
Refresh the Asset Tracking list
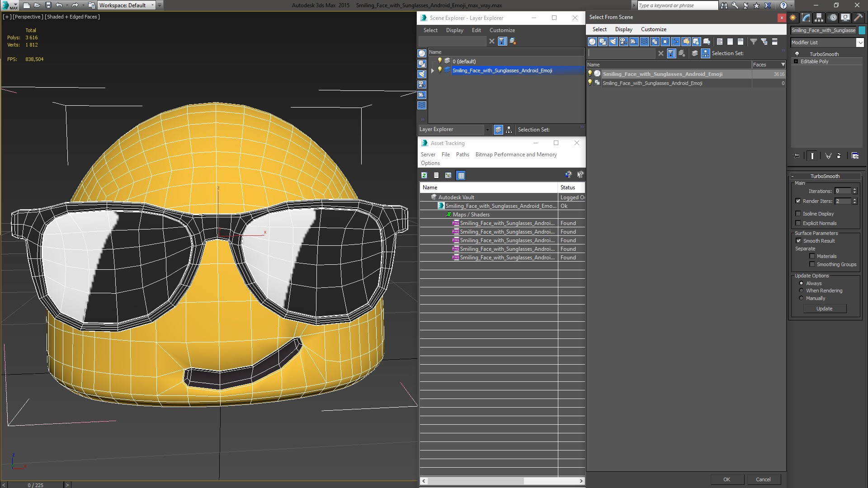[x=424, y=175]
